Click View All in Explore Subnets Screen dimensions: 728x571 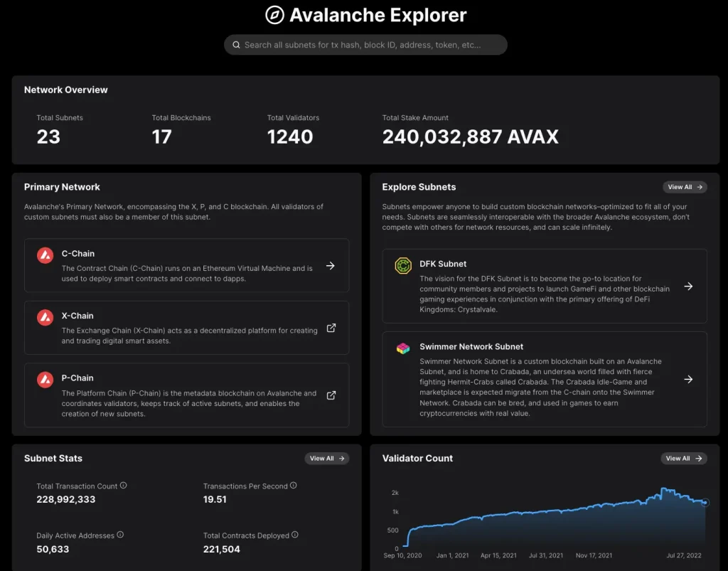pyautogui.click(x=685, y=187)
